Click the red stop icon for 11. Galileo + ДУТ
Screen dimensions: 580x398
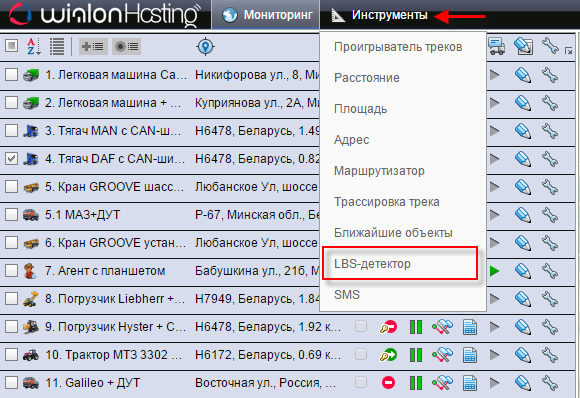pos(388,383)
